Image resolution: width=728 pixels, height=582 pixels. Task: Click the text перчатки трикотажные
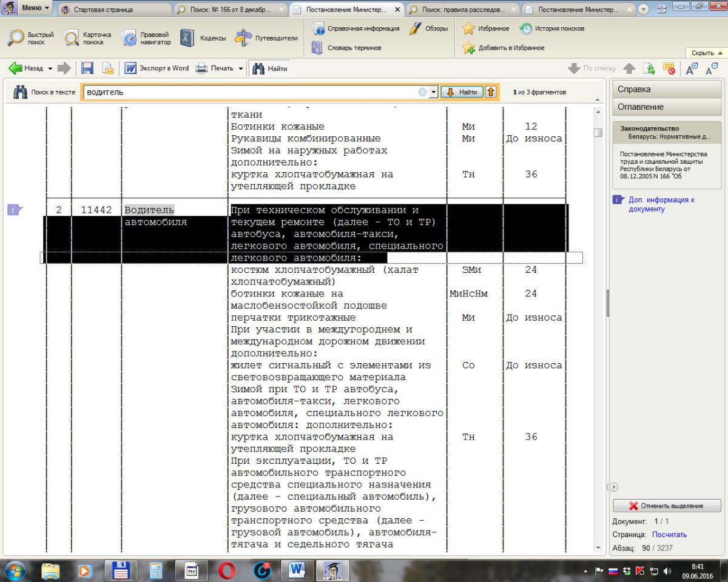tap(294, 318)
